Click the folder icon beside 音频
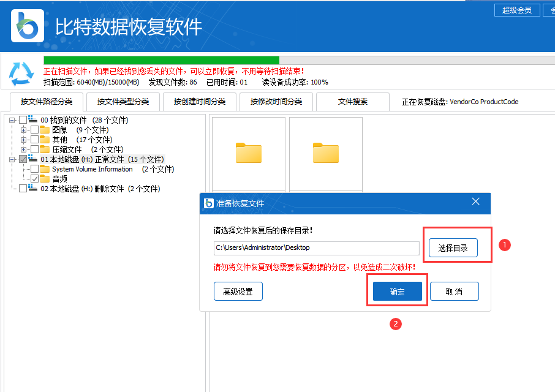Viewport: 555px width, 392px height. coord(45,179)
